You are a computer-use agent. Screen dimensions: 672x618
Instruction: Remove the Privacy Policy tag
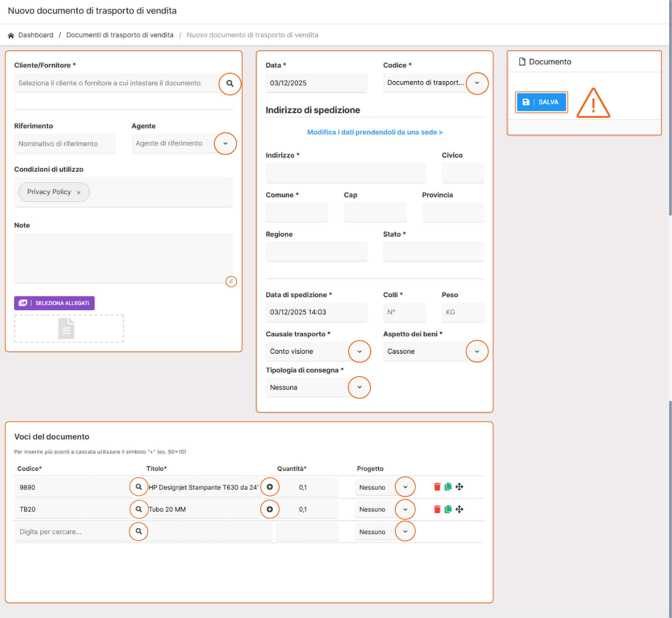(79, 192)
